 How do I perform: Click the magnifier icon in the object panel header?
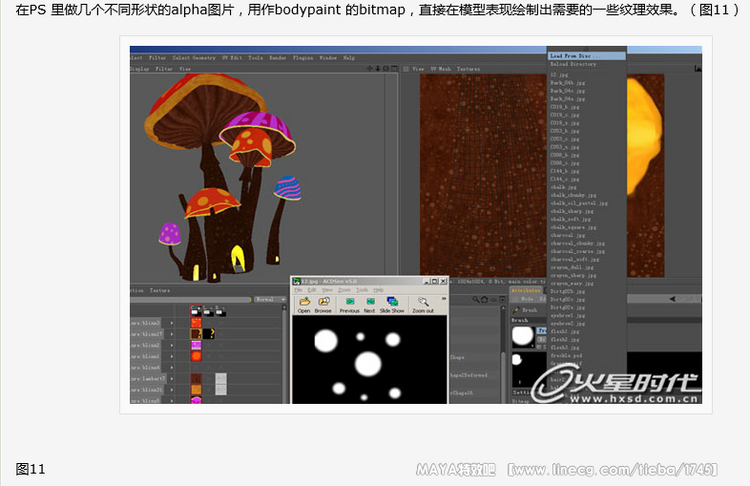pyautogui.click(x=476, y=299)
